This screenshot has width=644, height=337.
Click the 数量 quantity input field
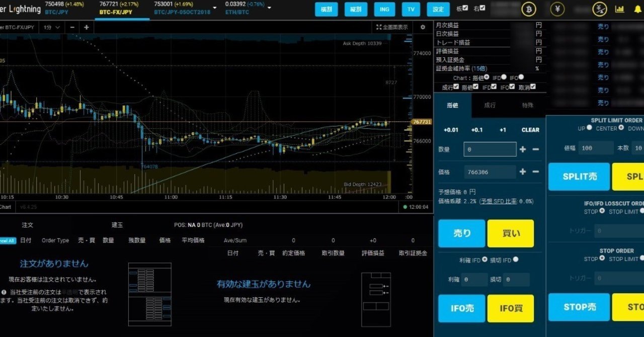click(x=489, y=149)
